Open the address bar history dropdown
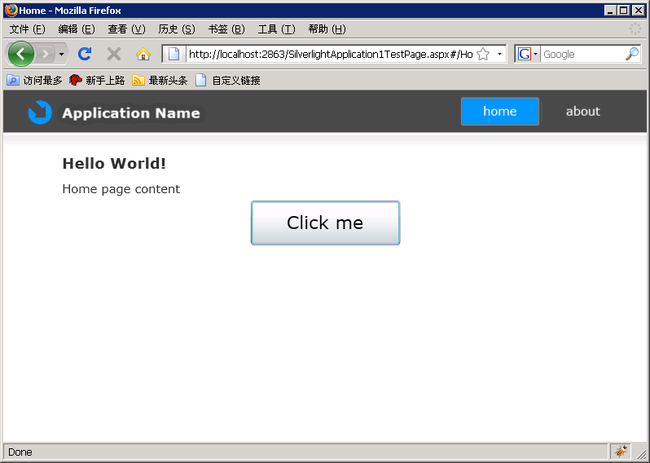The width and height of the screenshot is (650, 463). [x=500, y=54]
